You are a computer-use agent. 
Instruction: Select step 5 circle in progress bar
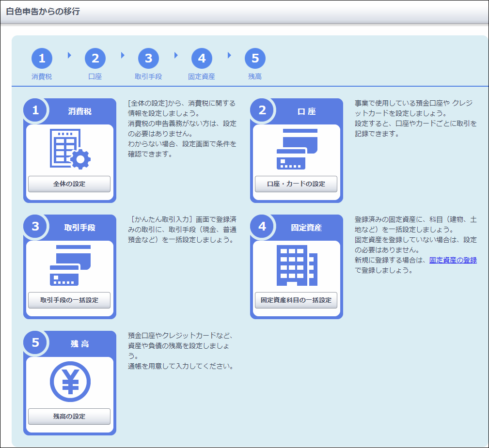(x=255, y=59)
